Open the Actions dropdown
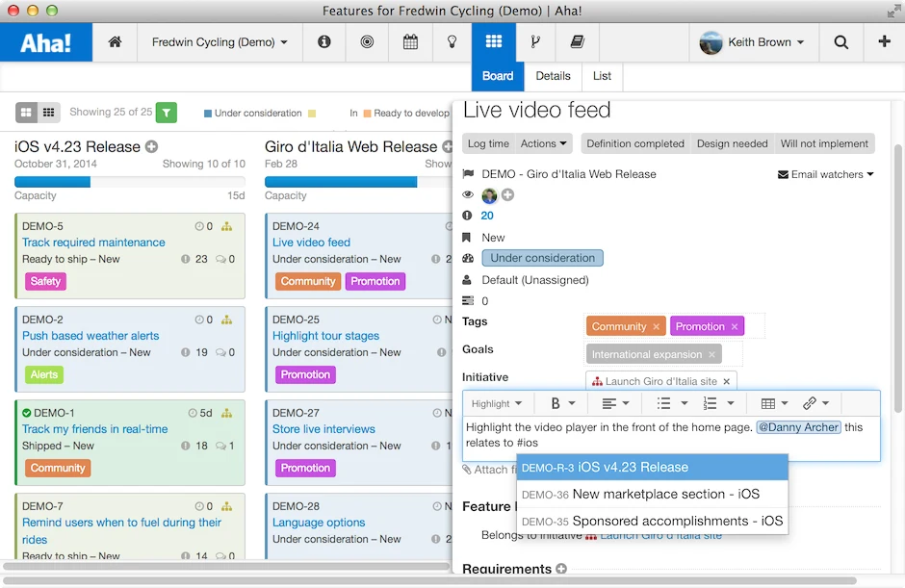The width and height of the screenshot is (905, 588). pyautogui.click(x=543, y=143)
